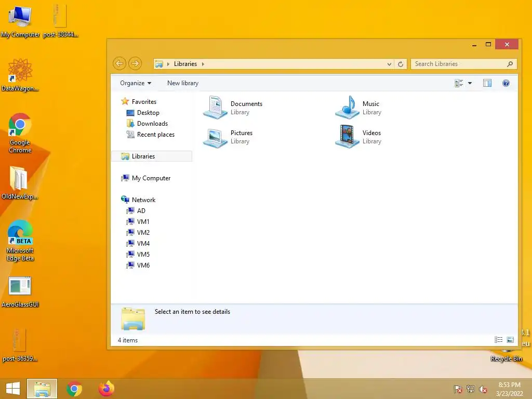
Task: Click 'Select an item to see details' text
Action: (192, 312)
